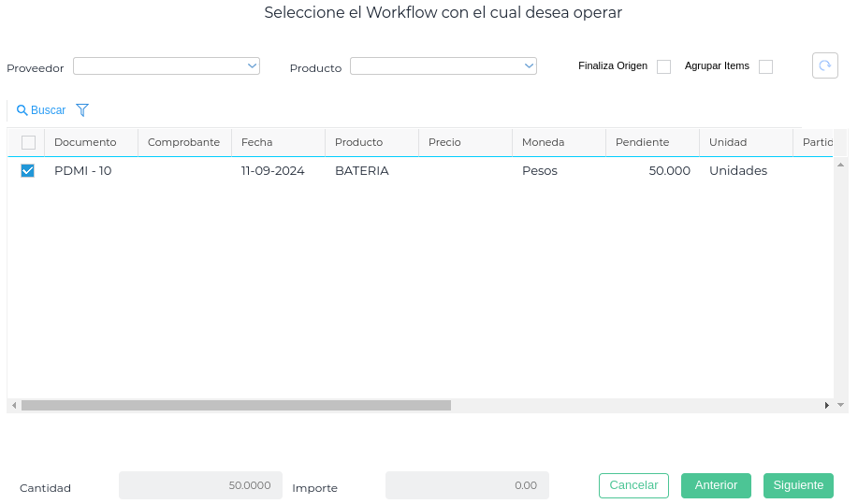Sort by the Fecha column header

click(257, 142)
